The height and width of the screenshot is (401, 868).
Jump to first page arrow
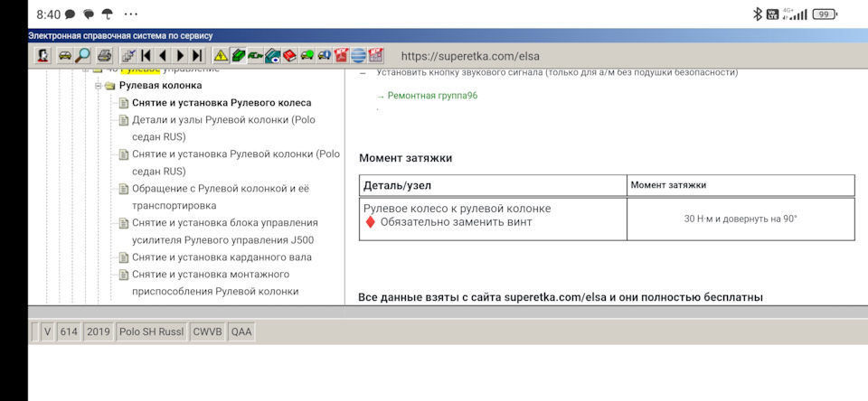point(146,56)
